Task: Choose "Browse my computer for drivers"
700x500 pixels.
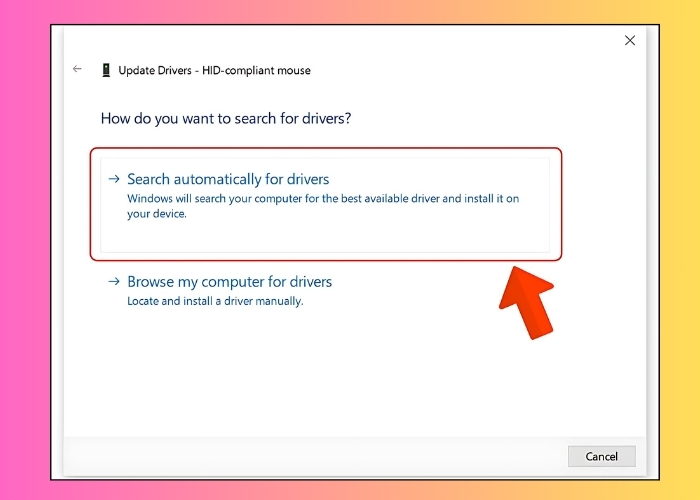Action: 229,282
